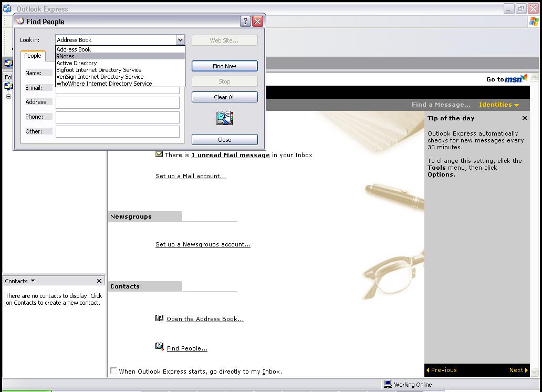Switch to the People tab
Image resolution: width=542 pixels, height=392 pixels.
point(33,56)
